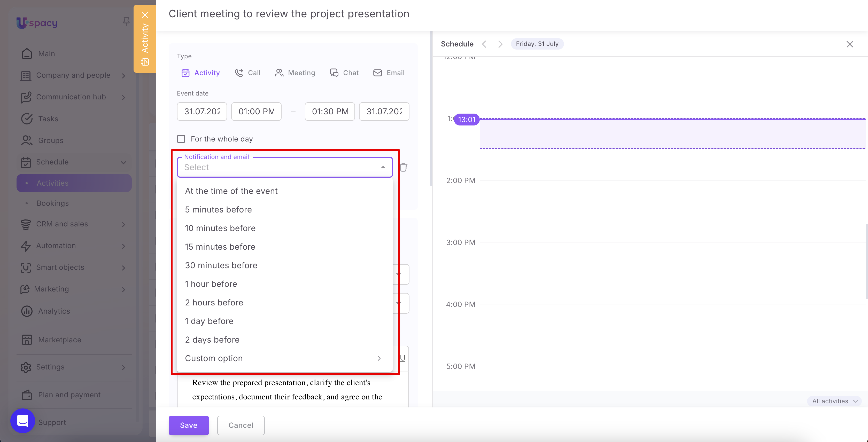Click the Tasks checkmark icon
868x442 pixels.
(x=27, y=119)
